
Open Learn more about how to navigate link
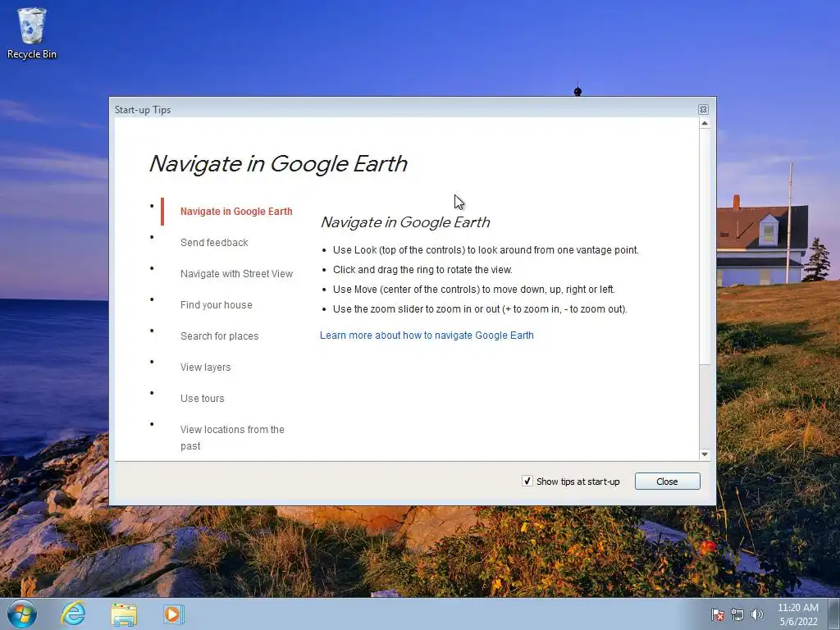tap(427, 336)
